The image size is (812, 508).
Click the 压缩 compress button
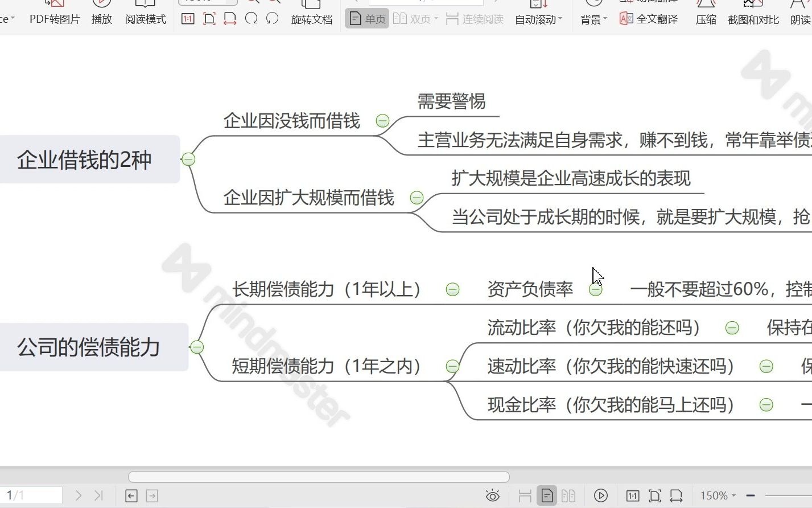(x=706, y=14)
